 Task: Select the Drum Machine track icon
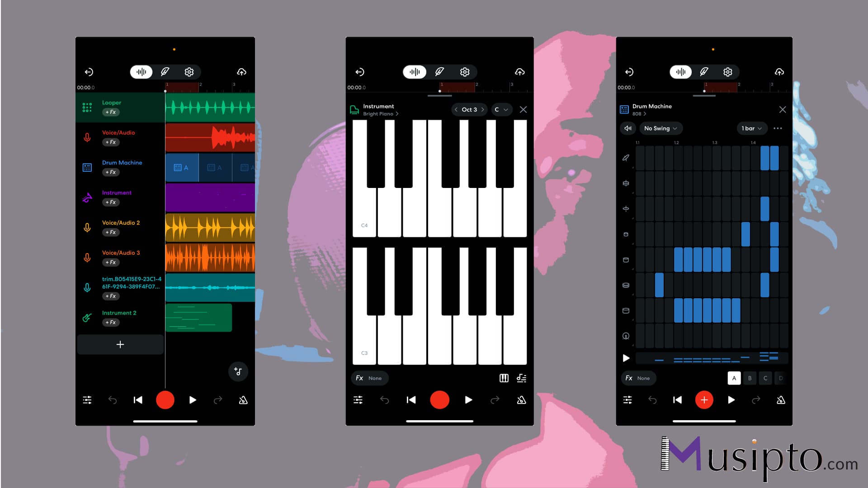[x=87, y=167]
